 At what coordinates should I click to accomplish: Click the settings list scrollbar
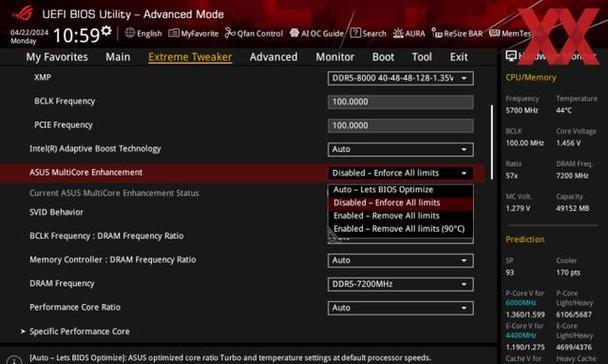point(492,142)
